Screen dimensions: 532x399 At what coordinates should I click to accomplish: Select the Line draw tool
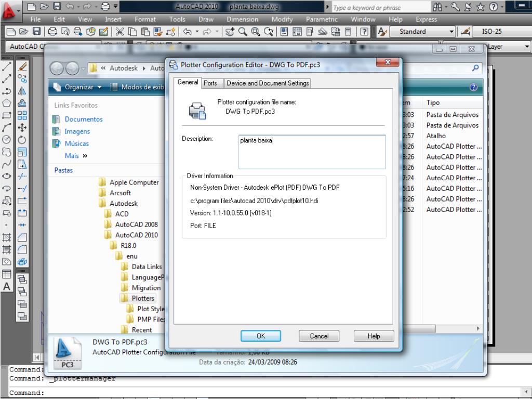6,67
